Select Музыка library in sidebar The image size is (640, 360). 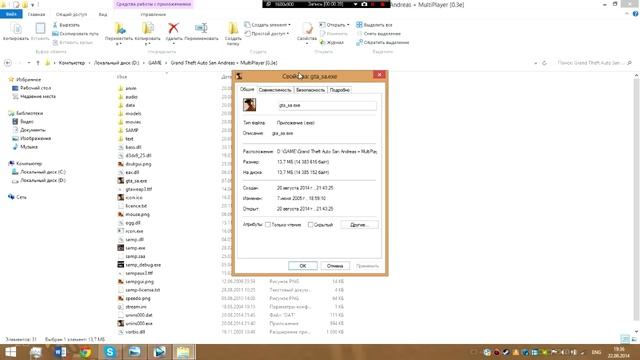pos(25,147)
